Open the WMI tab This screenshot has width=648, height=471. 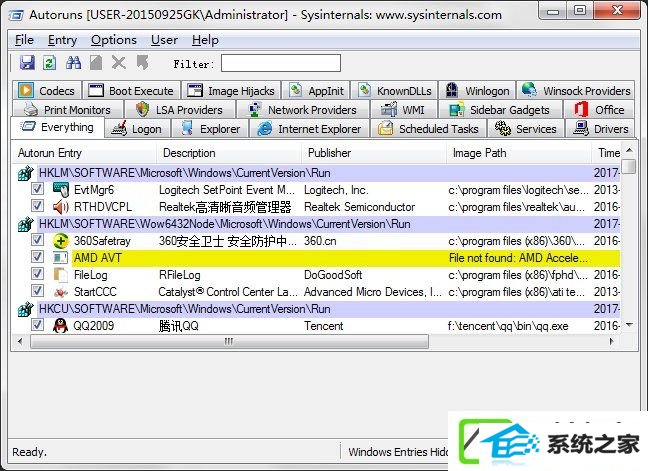point(403,110)
